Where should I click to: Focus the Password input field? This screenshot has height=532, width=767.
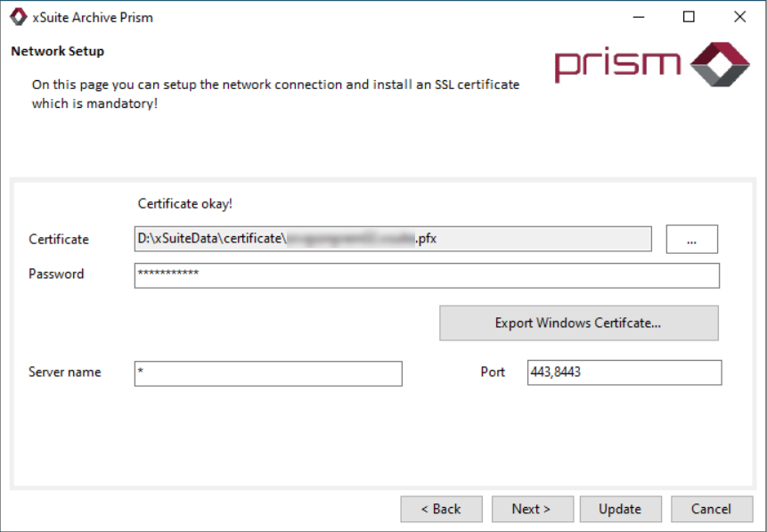coord(426,274)
